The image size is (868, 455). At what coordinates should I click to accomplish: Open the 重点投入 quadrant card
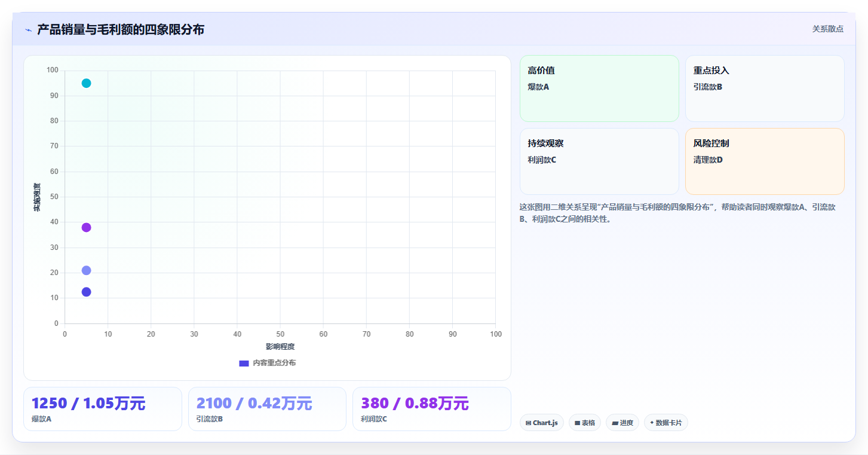pyautogui.click(x=765, y=88)
